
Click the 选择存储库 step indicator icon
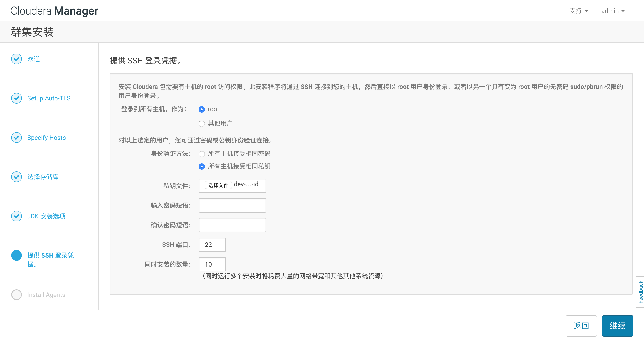[17, 177]
